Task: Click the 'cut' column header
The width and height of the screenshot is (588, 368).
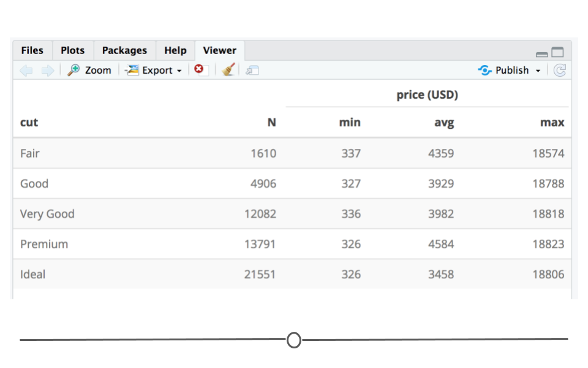Action: tap(29, 123)
